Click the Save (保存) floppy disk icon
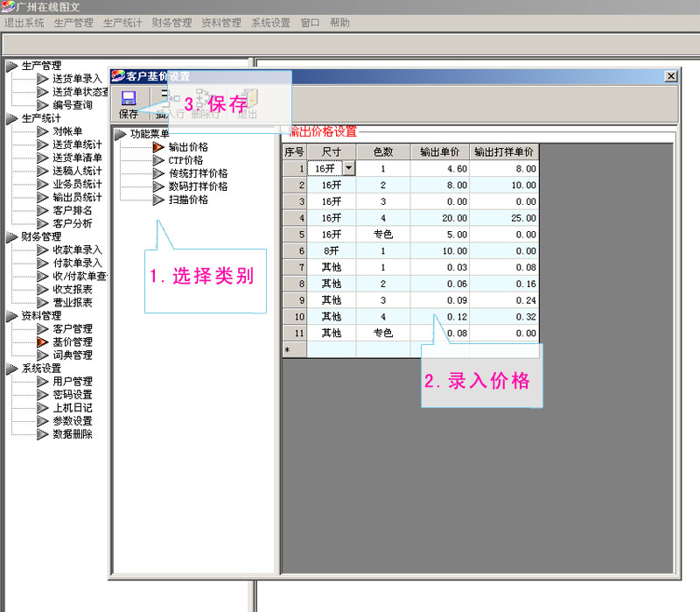The height and width of the screenshot is (612, 700). click(x=129, y=98)
